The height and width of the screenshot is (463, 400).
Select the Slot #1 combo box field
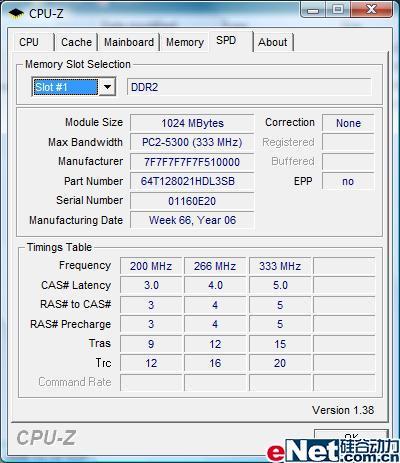[x=73, y=87]
